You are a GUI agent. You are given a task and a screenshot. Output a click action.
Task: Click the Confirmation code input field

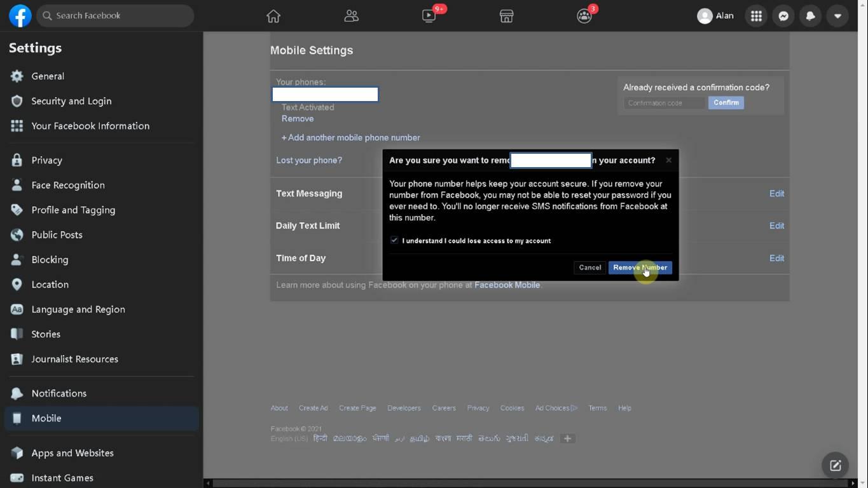click(665, 103)
